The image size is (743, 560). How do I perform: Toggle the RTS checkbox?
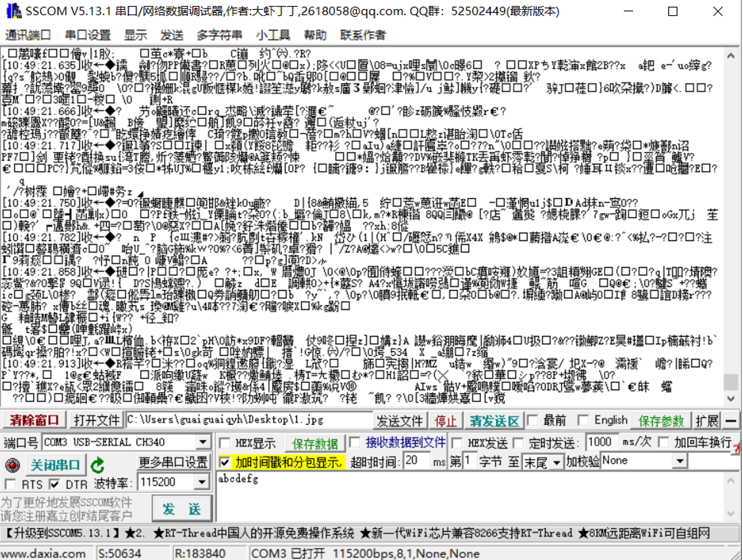point(11,484)
